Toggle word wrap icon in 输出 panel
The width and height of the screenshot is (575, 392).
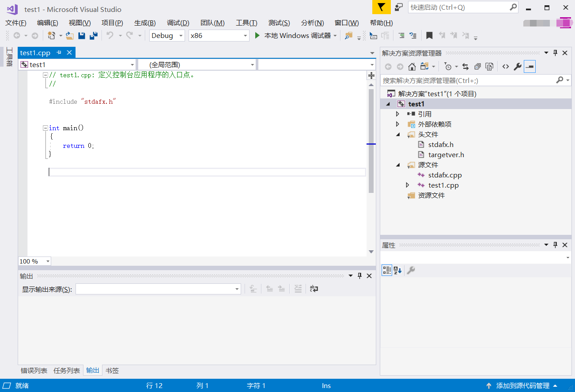point(314,289)
